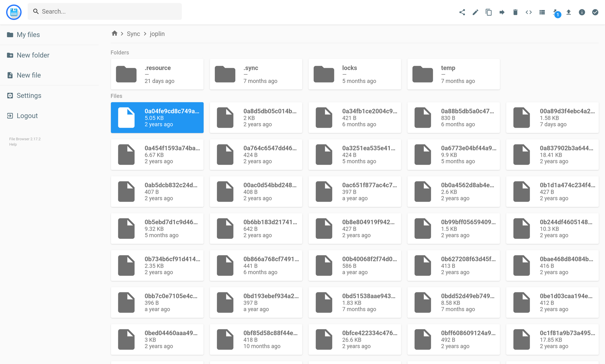Rename the selected file using the pencil icon

[x=475, y=12]
